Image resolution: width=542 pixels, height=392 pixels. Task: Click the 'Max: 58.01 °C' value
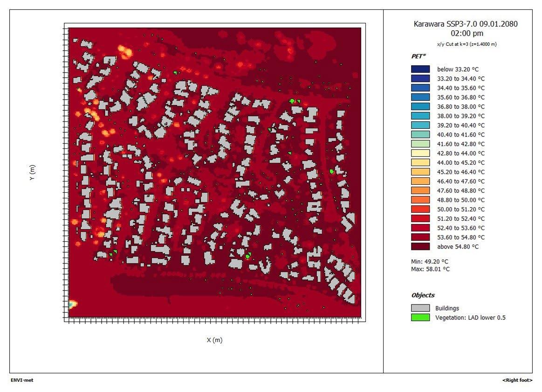click(430, 269)
